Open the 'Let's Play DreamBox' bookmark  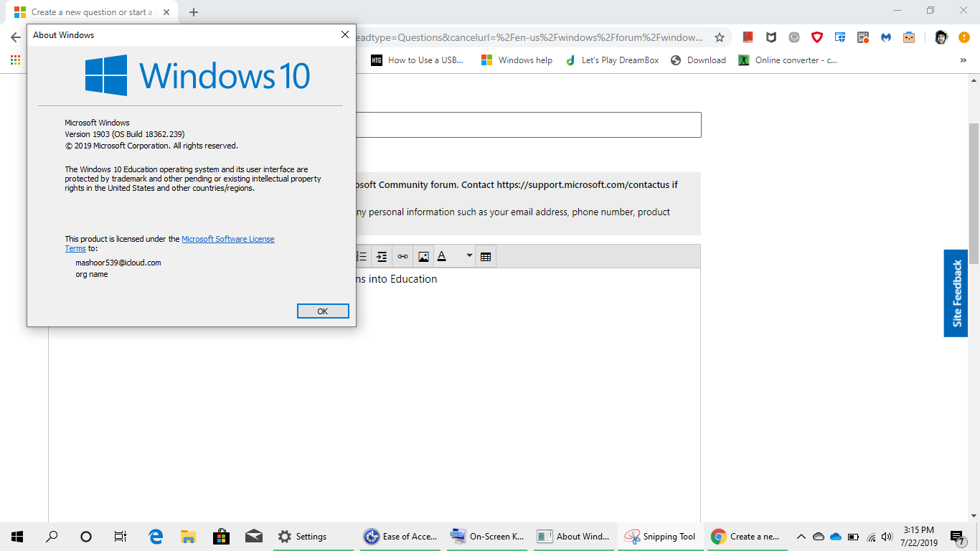pyautogui.click(x=612, y=60)
